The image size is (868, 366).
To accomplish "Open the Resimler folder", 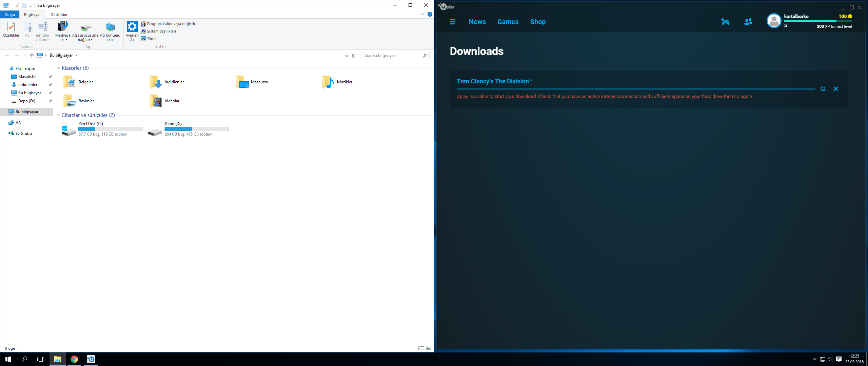I will [x=79, y=101].
